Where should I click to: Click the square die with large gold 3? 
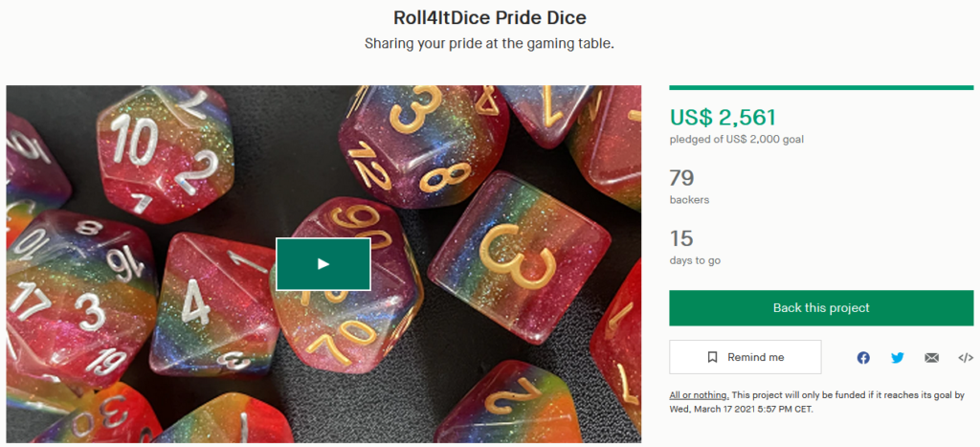pyautogui.click(x=519, y=257)
